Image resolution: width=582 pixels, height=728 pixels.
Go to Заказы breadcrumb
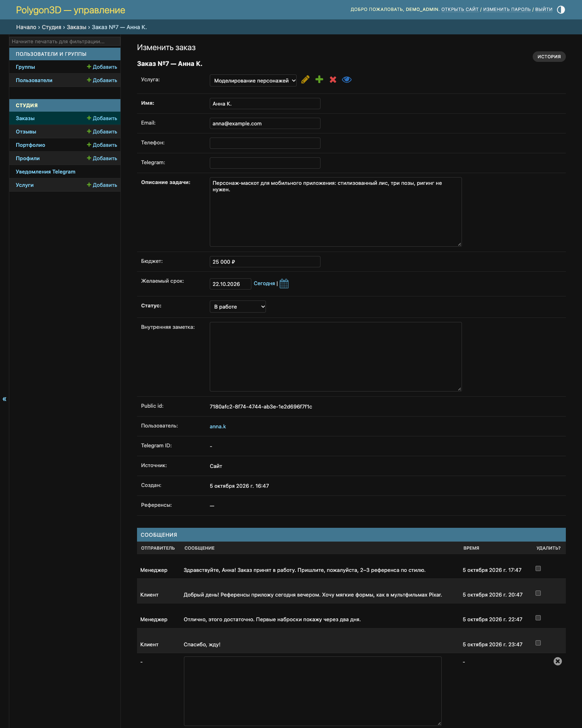click(x=76, y=27)
